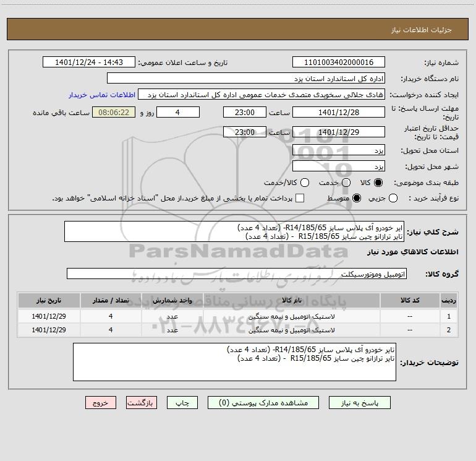Click the delivery province field یزد

pyautogui.click(x=339, y=150)
